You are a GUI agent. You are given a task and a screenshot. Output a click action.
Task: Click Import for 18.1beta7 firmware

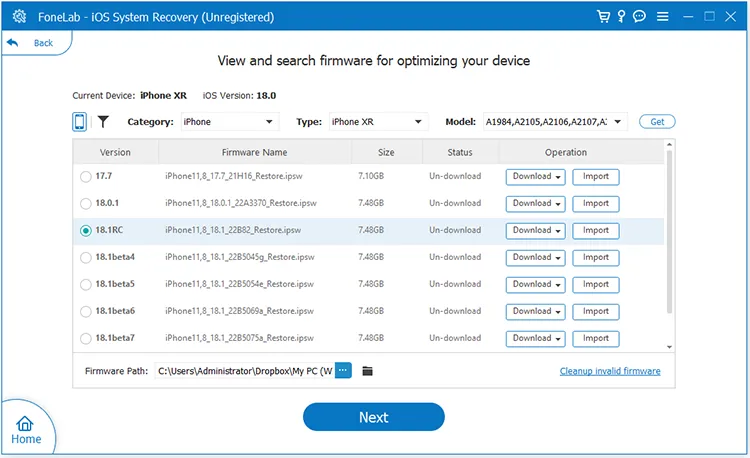coord(596,338)
